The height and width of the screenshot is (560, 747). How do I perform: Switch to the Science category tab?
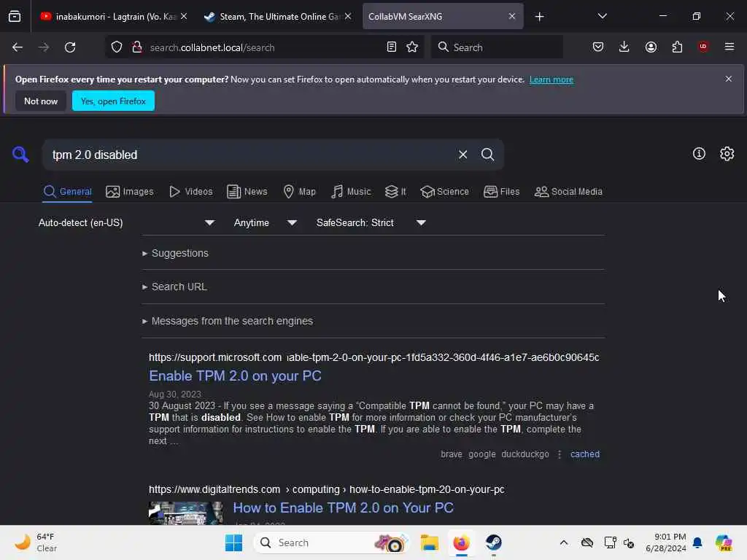pos(444,192)
